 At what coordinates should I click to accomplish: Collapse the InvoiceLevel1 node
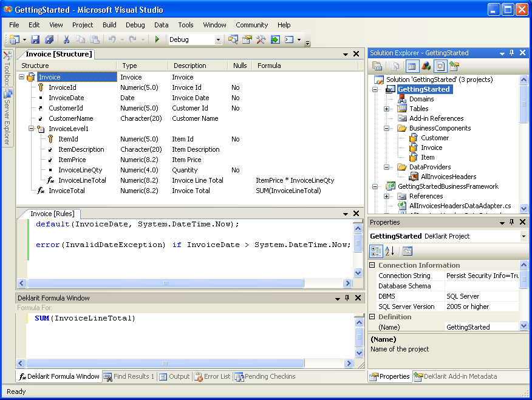(31, 129)
